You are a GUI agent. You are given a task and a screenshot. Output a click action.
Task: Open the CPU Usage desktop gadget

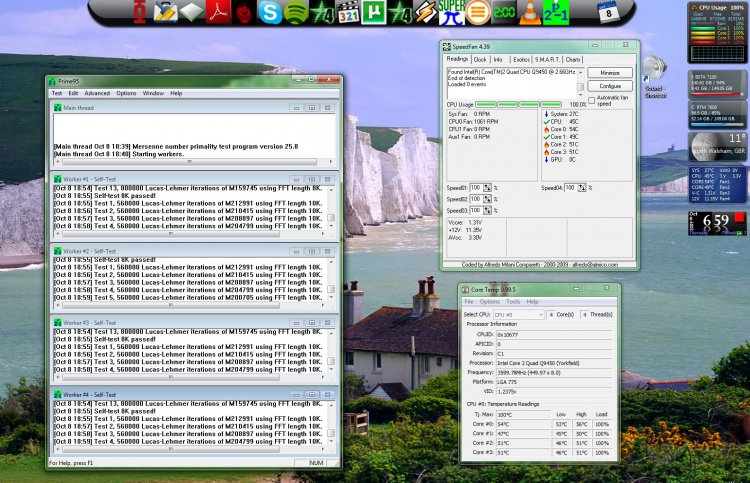[x=717, y=33]
